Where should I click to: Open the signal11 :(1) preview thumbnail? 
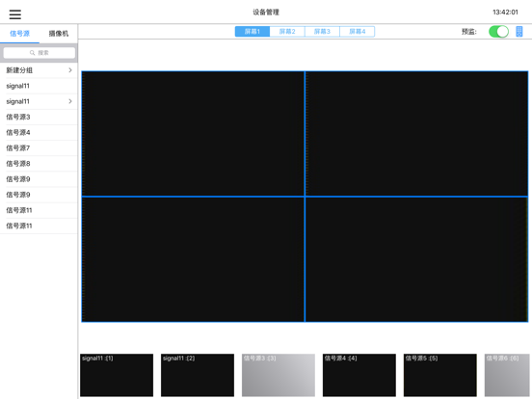tap(117, 375)
